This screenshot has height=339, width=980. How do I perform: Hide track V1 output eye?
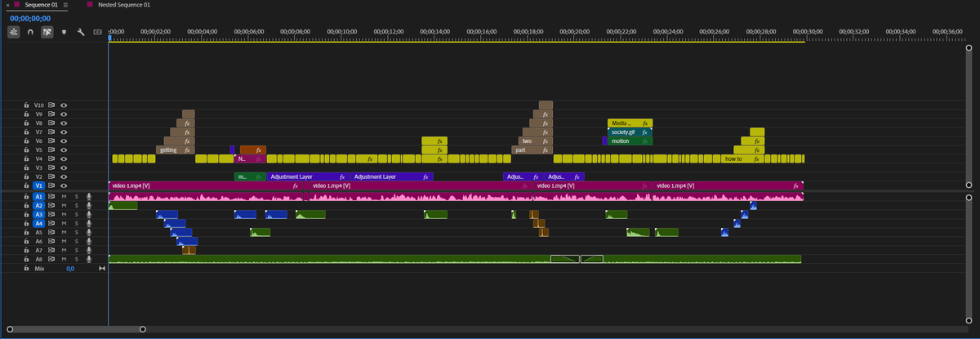[63, 185]
